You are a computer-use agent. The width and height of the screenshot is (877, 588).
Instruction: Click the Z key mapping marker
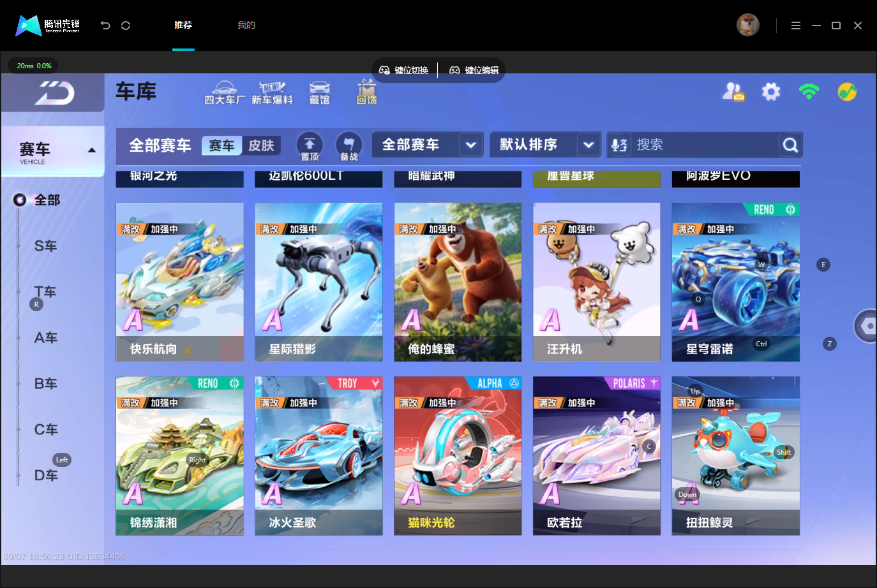pos(830,344)
